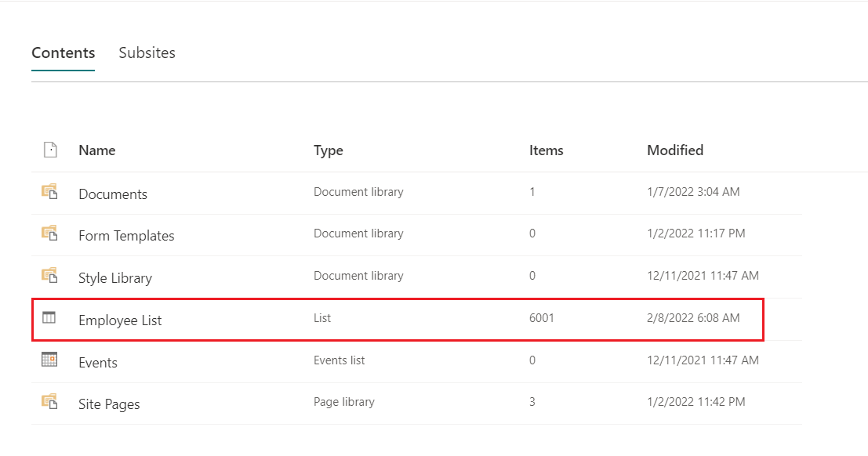Image resolution: width=868 pixels, height=456 pixels.
Task: Sort by the Name column header
Action: [x=97, y=150]
